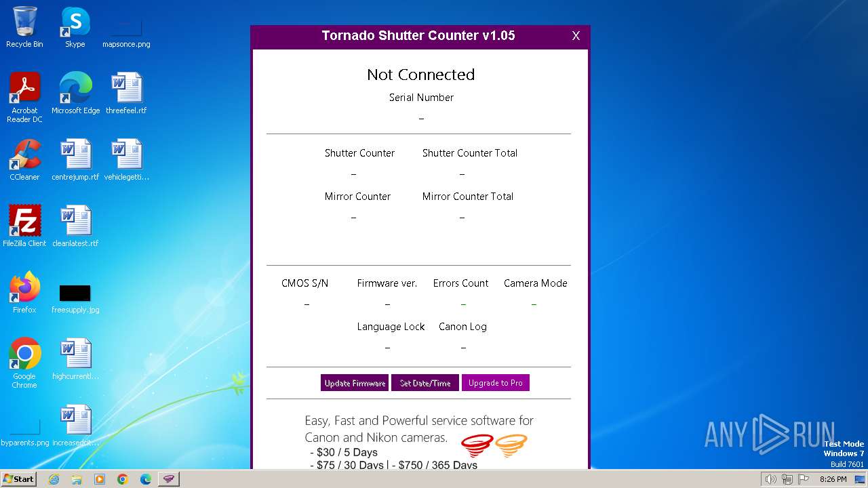
Task: Launch Firefox from the desktop
Action: coord(24,293)
